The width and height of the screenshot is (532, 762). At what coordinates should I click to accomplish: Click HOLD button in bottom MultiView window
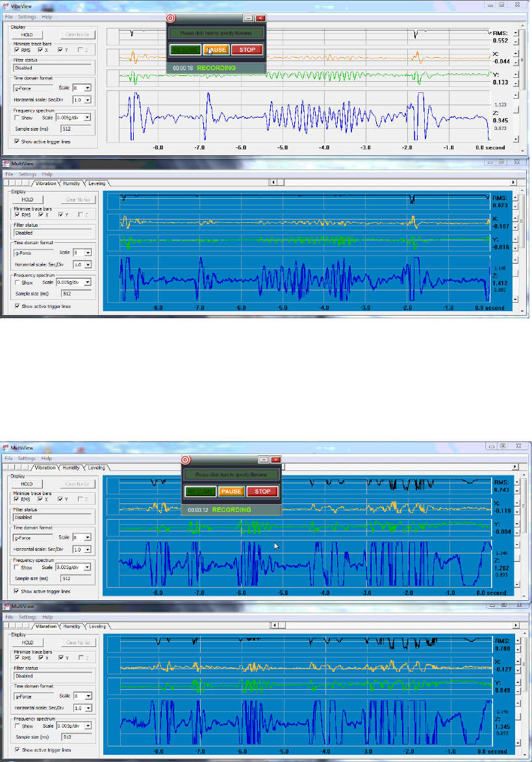[x=28, y=642]
